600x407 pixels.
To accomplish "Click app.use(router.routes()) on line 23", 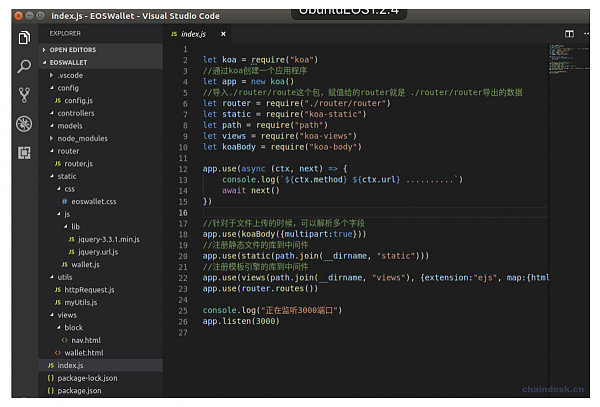I will [x=260, y=289].
